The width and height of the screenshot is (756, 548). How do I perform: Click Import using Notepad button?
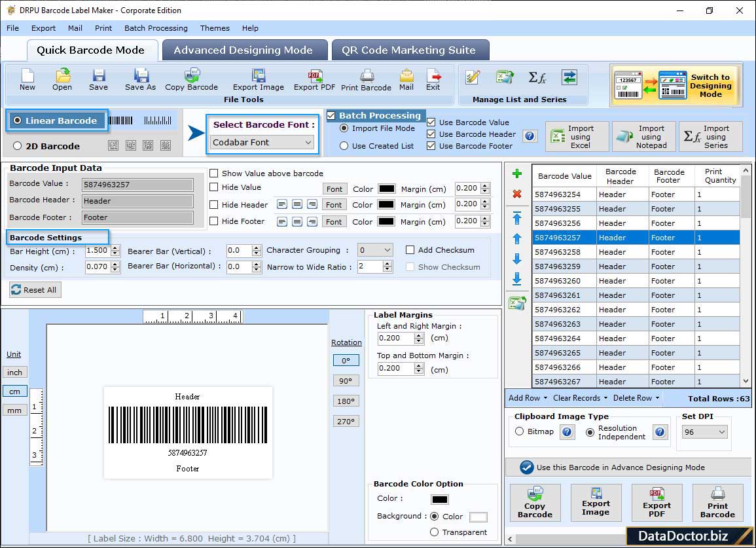(x=643, y=137)
